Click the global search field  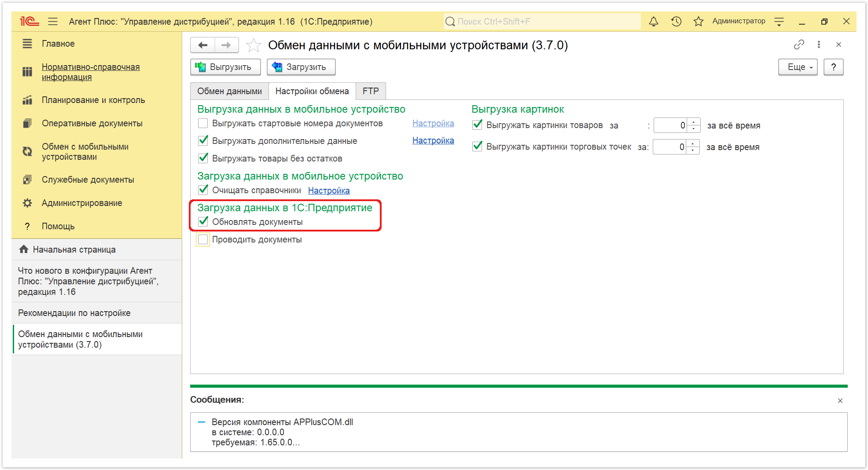coord(542,22)
